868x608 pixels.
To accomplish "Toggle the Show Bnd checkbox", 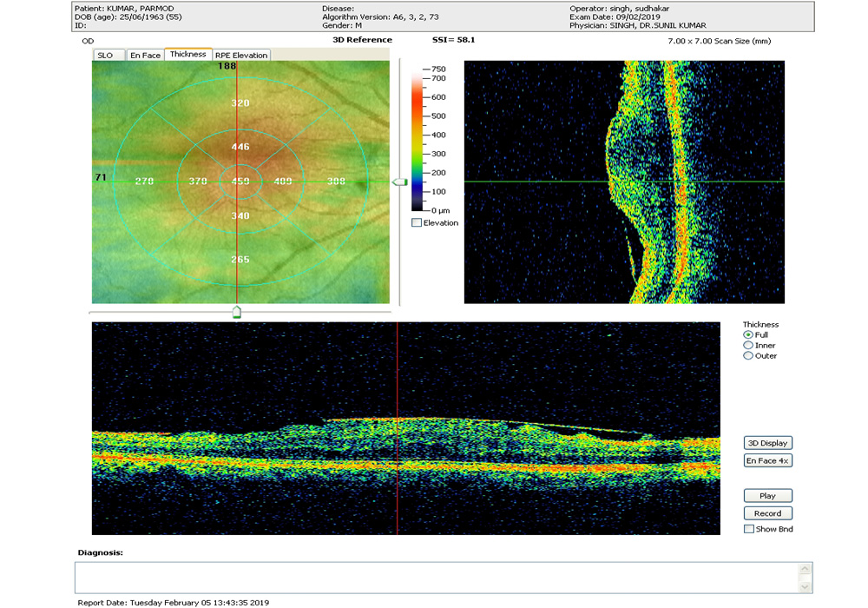I will [748, 529].
